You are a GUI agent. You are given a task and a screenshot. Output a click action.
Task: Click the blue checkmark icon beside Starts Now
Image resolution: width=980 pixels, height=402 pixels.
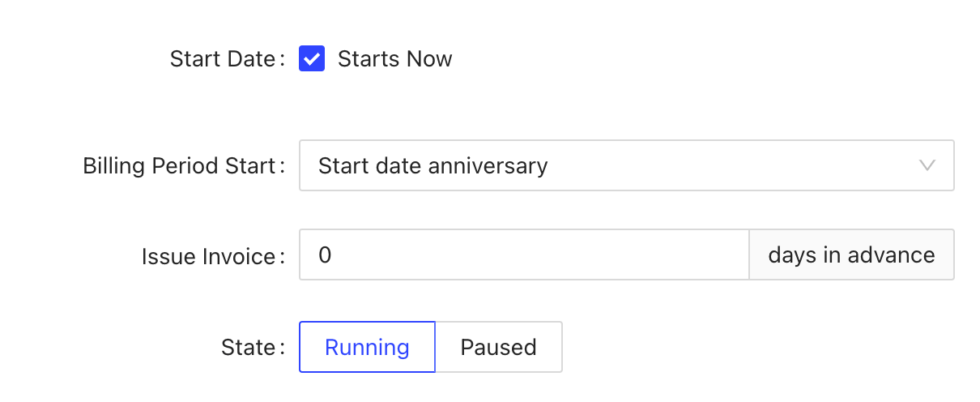(x=312, y=59)
